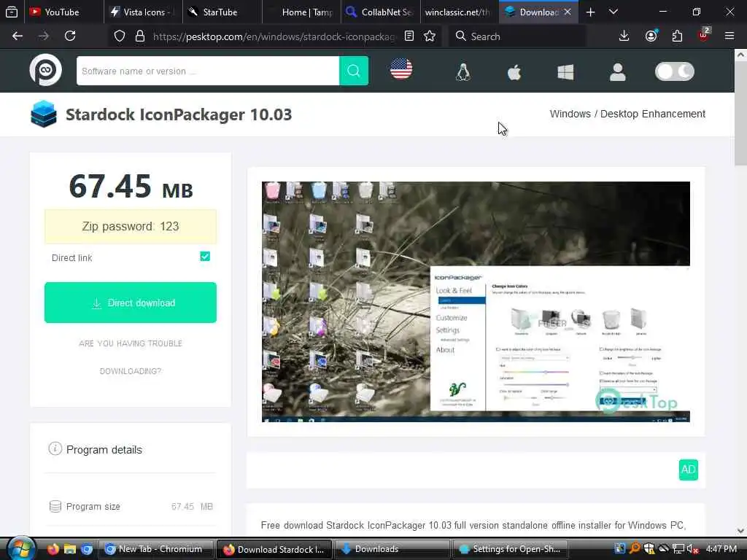Select the Zip password: 123 text
Viewport: 747px width, 560px height.
click(x=131, y=226)
